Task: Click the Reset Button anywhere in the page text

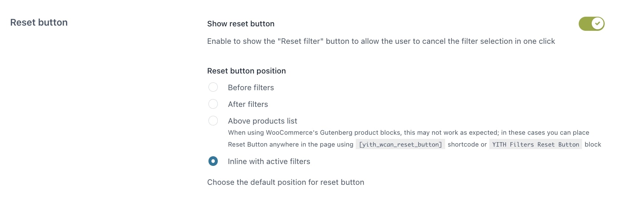Action: pyautogui.click(x=290, y=144)
